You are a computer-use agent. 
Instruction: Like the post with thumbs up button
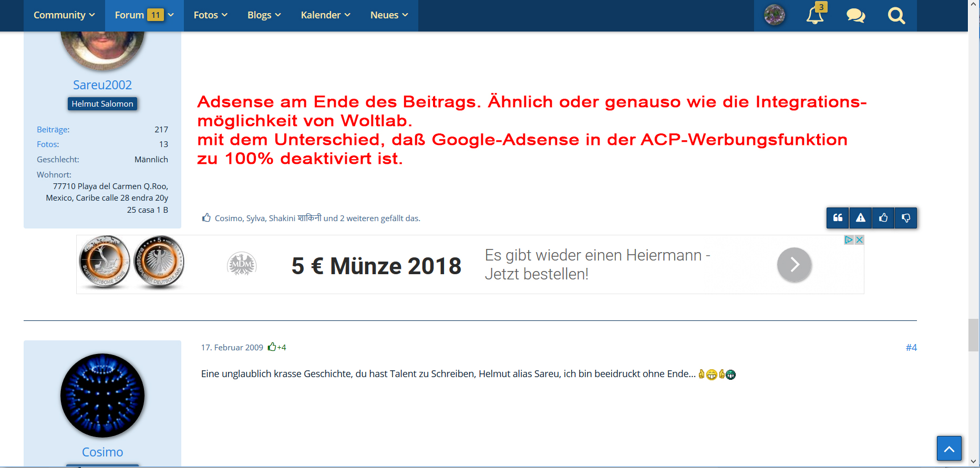[x=883, y=218]
